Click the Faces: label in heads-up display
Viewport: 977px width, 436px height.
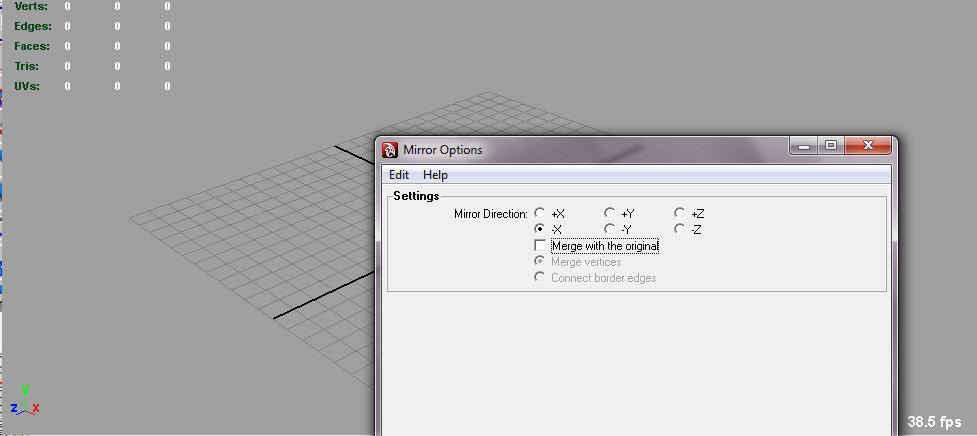tap(32, 46)
